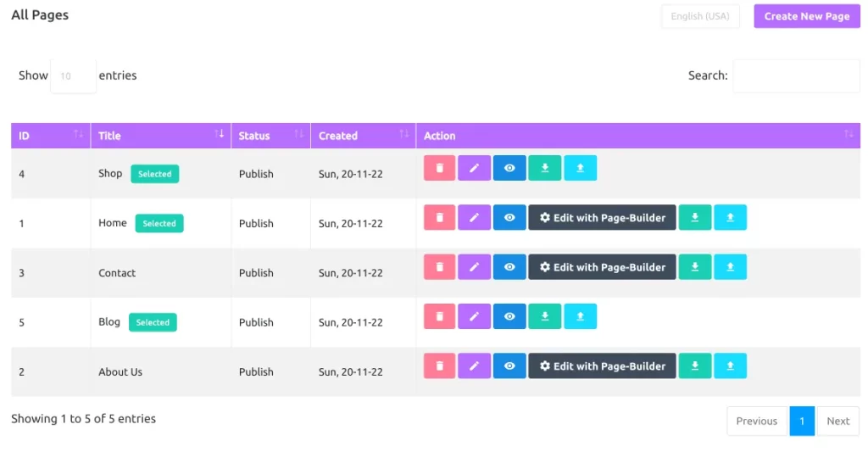
Task: Go to the Next pagination page
Action: tap(837, 421)
